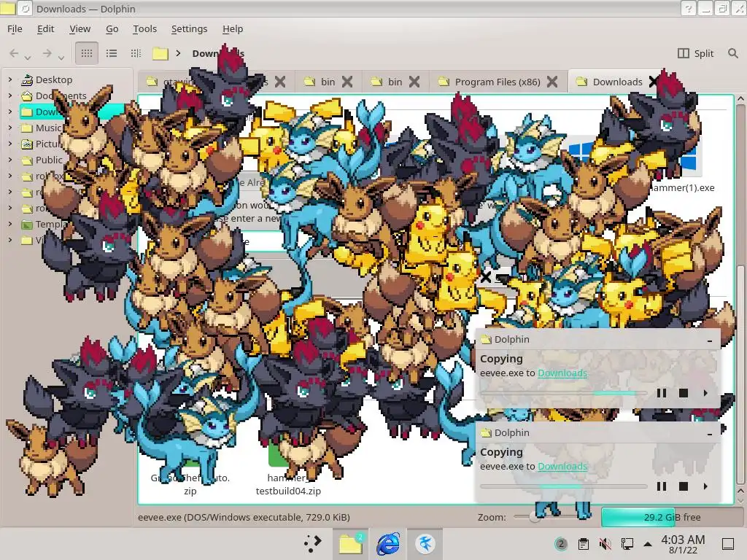Expand Templates tree node
Viewport: 747px width, 560px height.
point(10,224)
